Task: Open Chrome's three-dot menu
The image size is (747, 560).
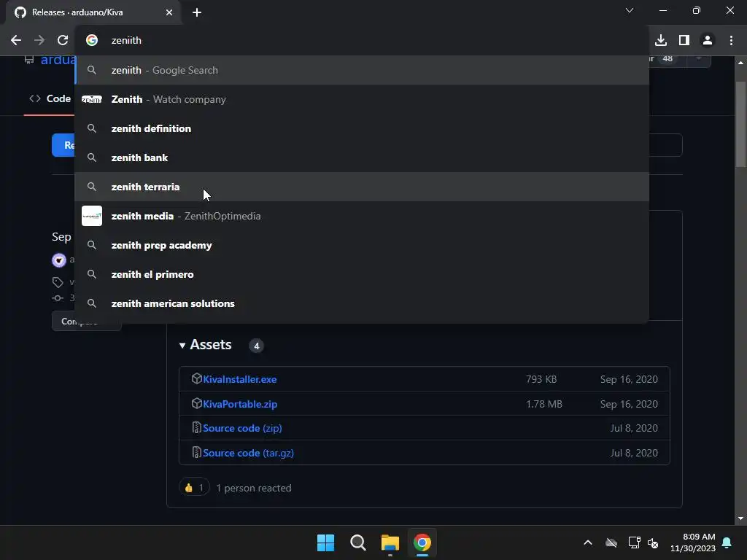Action: pos(731,41)
